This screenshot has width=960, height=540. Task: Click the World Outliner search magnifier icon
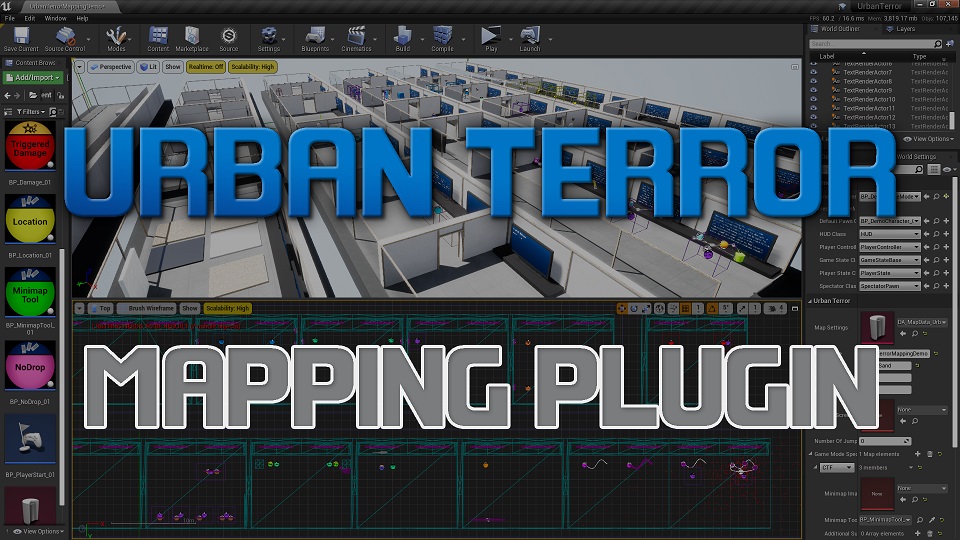click(937, 43)
